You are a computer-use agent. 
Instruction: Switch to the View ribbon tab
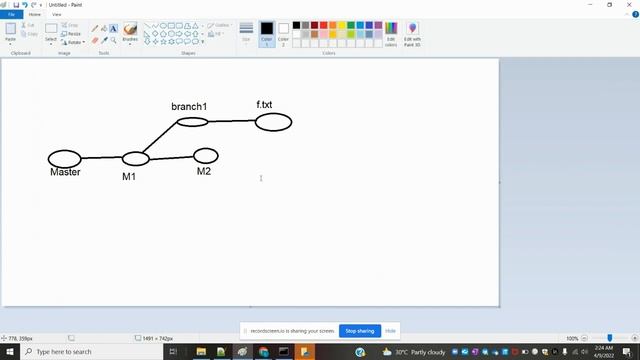pos(57,14)
